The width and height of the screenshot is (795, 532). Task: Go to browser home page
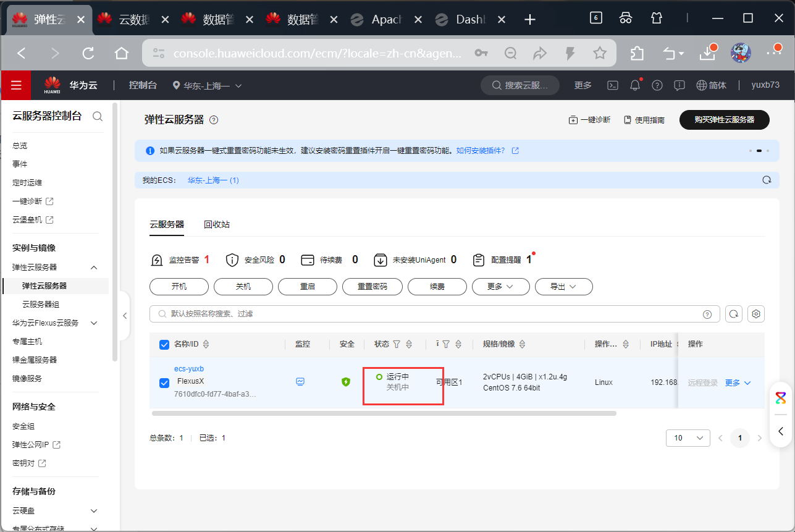tap(122, 54)
